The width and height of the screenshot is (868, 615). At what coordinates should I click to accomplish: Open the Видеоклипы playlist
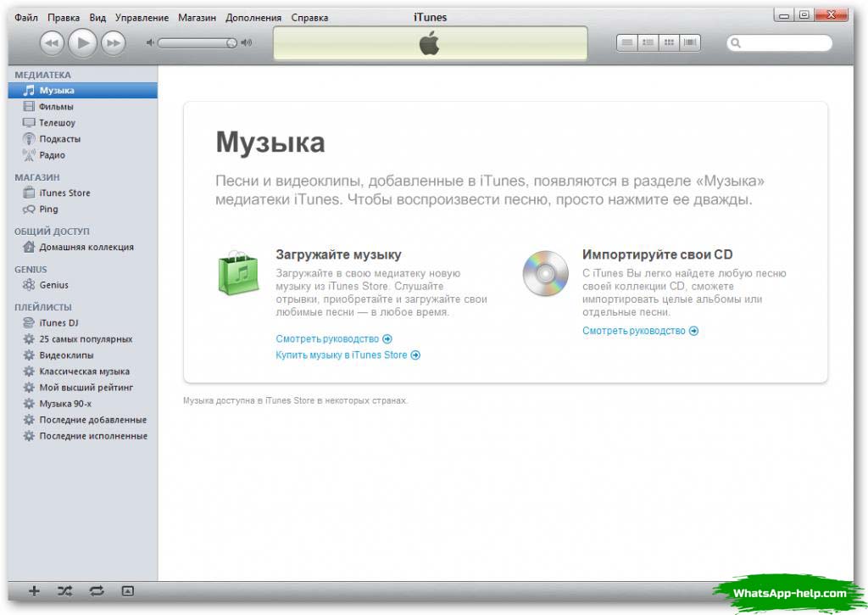coord(82,355)
